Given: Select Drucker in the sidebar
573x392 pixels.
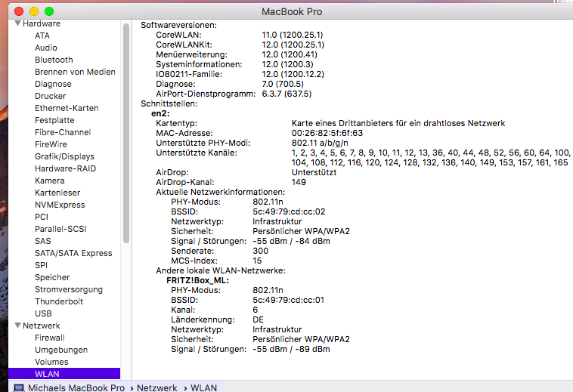Looking at the screenshot, I should pos(50,96).
